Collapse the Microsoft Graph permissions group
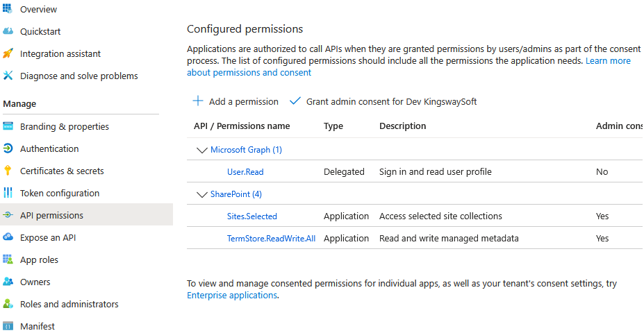Viewport: 644px width, 333px height. click(x=202, y=150)
